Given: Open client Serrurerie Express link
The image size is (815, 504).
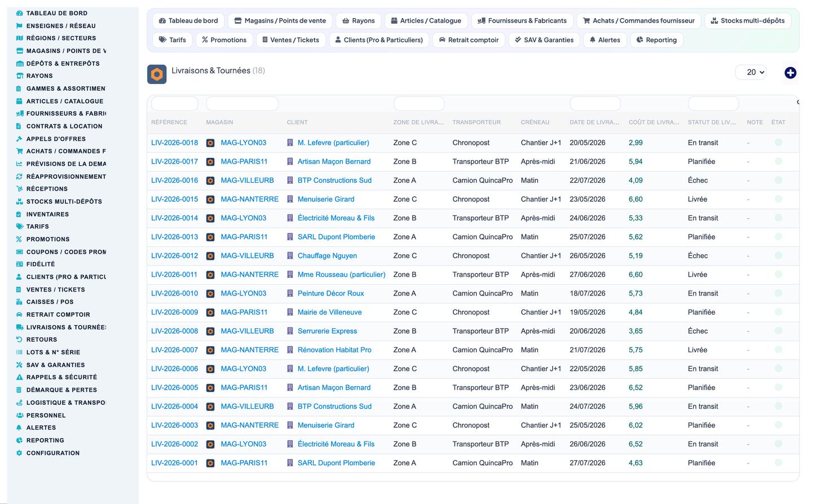Looking at the screenshot, I should click(x=327, y=331).
